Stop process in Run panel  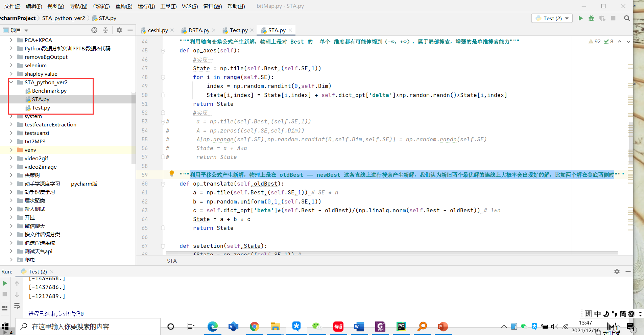pyautogui.click(x=5, y=294)
